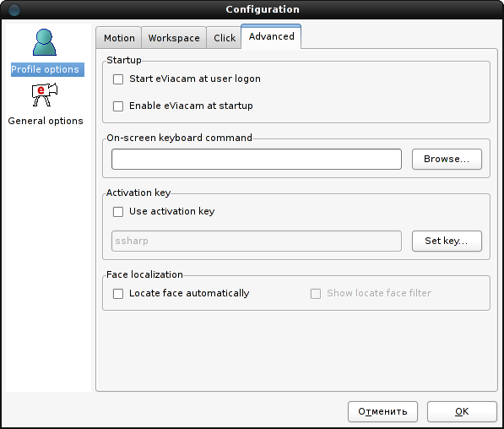504x429 pixels.
Task: Select the Advanced tab
Action: [x=271, y=36]
